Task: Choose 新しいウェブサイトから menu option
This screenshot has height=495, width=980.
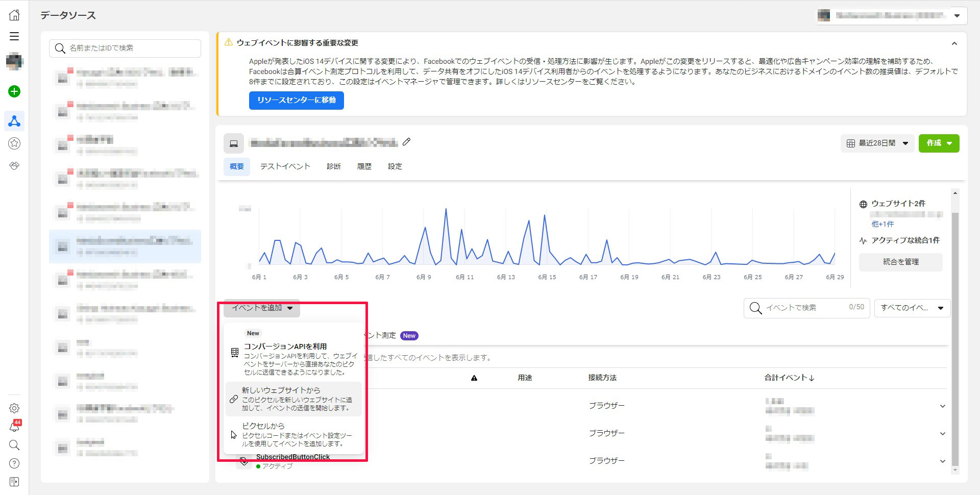Action: (293, 399)
